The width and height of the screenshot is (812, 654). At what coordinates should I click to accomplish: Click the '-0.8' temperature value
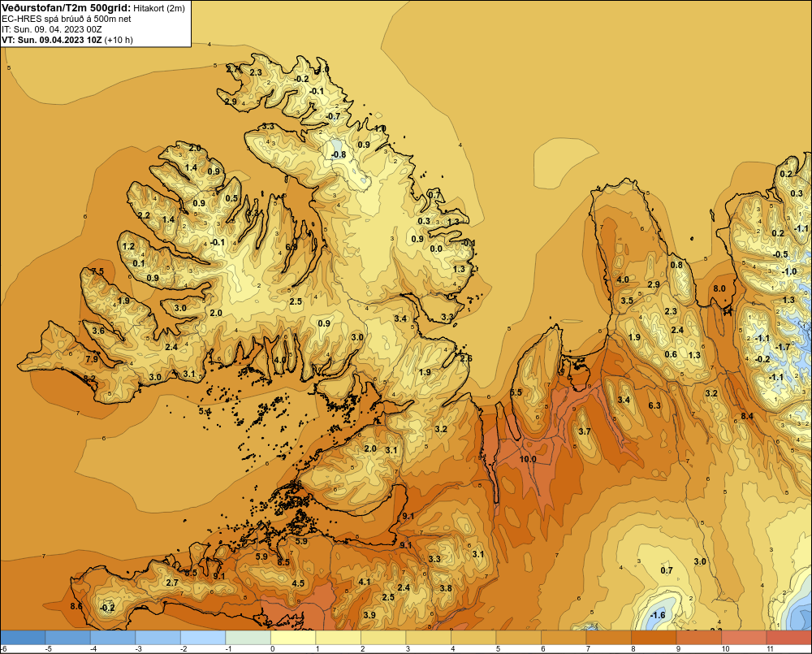[x=338, y=154]
